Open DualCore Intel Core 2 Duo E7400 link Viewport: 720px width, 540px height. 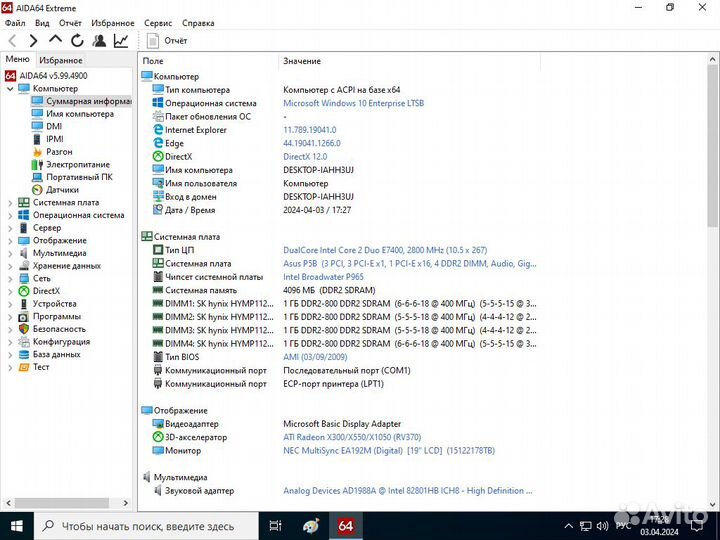point(385,250)
